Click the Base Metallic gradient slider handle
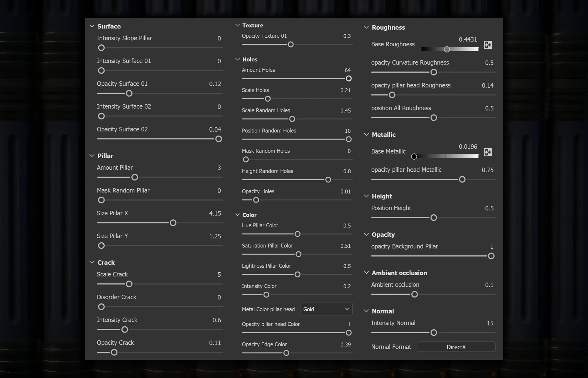The image size is (588, 378). tap(414, 157)
